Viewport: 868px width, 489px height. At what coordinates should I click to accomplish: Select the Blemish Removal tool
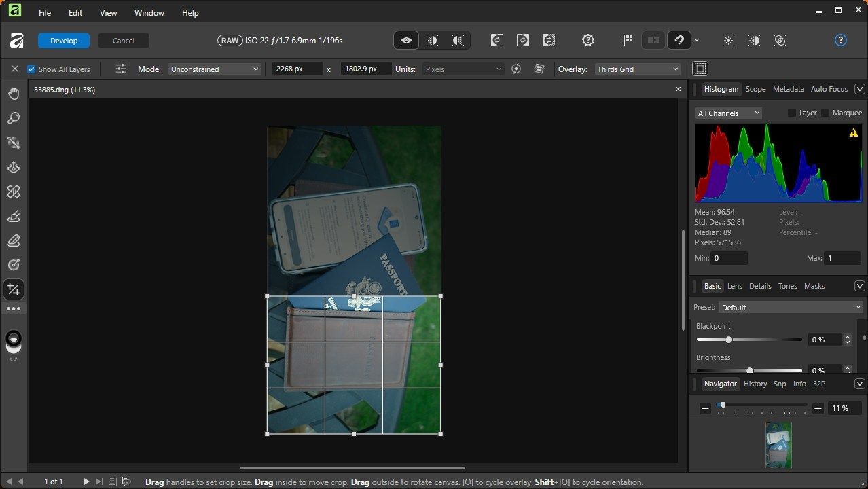(x=14, y=192)
